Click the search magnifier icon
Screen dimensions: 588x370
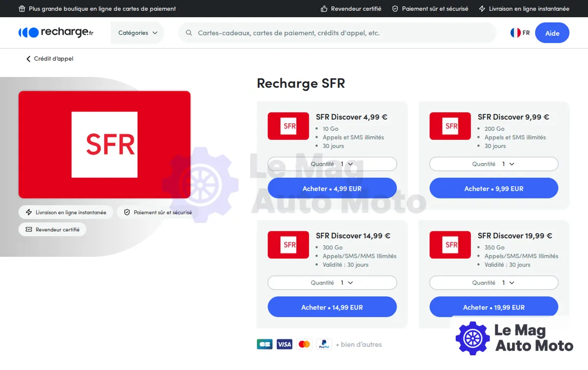point(189,33)
